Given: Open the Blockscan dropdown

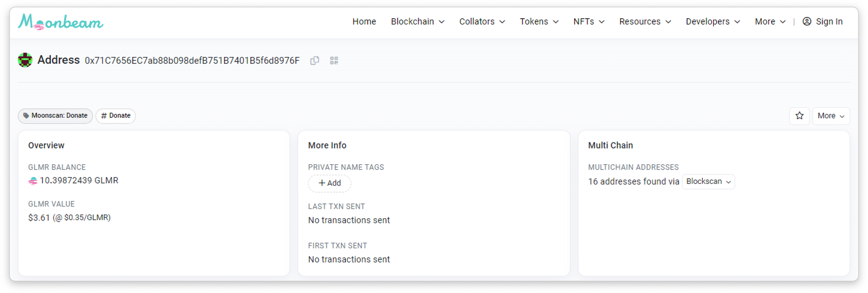Looking at the screenshot, I should point(708,181).
